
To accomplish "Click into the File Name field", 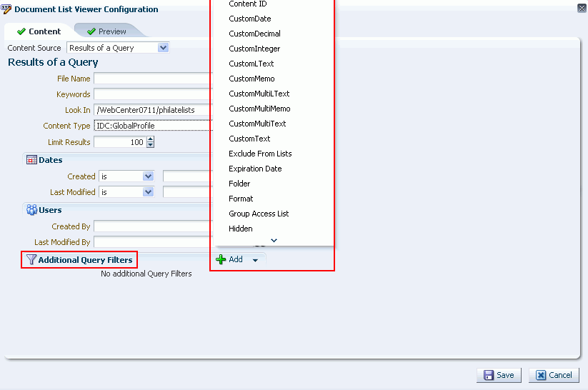I will [154, 79].
